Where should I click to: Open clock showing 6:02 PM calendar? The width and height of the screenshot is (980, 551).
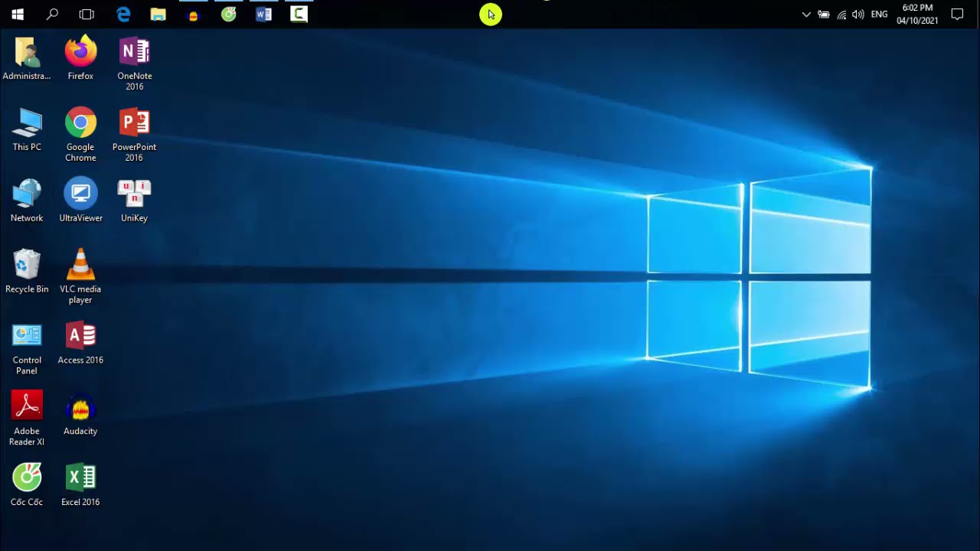coord(917,14)
